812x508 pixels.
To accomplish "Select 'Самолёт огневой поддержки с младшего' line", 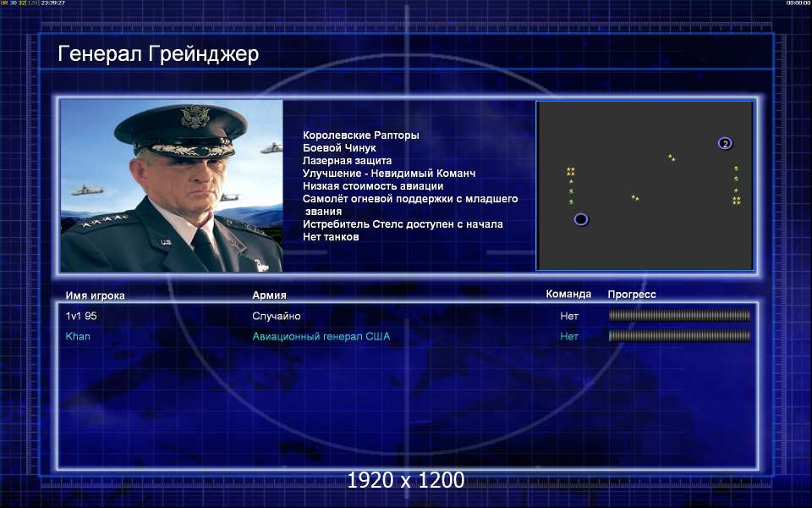I will point(410,198).
